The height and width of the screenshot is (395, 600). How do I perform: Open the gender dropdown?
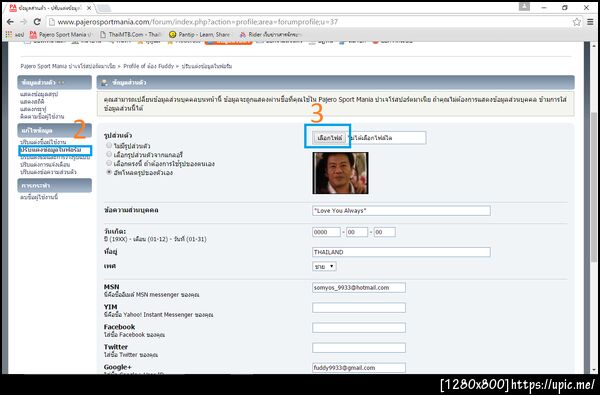[324, 266]
